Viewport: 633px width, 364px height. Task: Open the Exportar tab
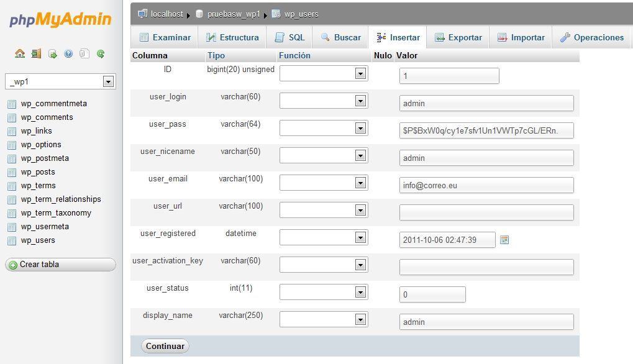(x=458, y=37)
